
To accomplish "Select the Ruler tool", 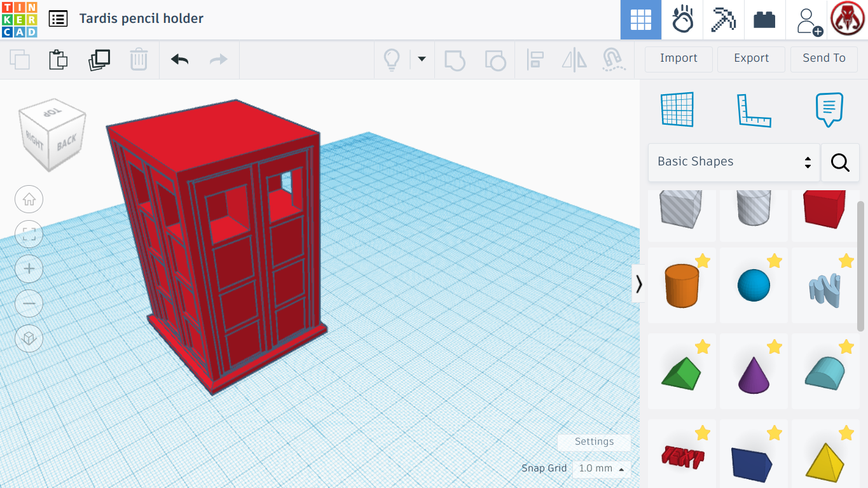I will [x=754, y=110].
